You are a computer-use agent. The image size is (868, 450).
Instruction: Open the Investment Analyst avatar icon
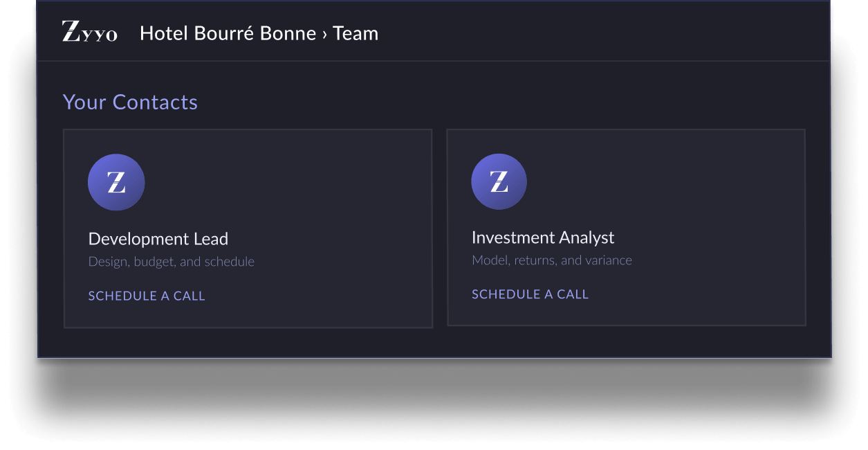[x=499, y=181]
